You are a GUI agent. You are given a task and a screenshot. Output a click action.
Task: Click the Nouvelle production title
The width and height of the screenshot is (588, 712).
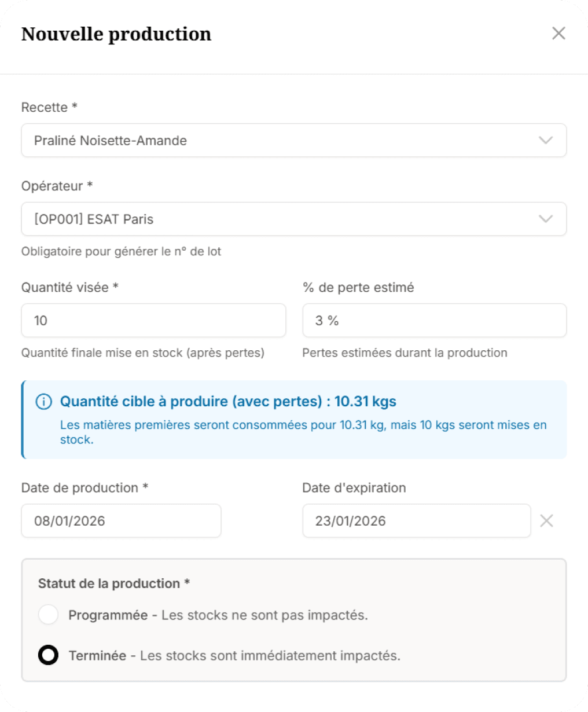[116, 34]
